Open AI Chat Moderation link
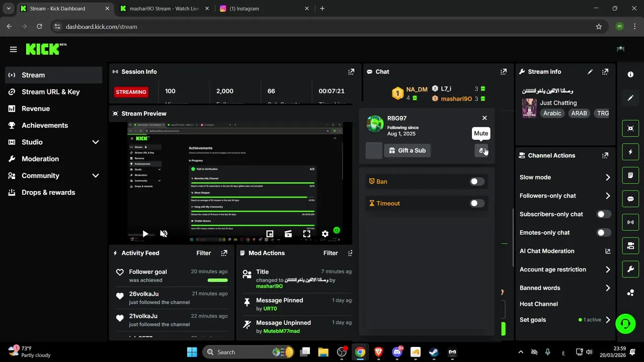 pyautogui.click(x=565, y=251)
